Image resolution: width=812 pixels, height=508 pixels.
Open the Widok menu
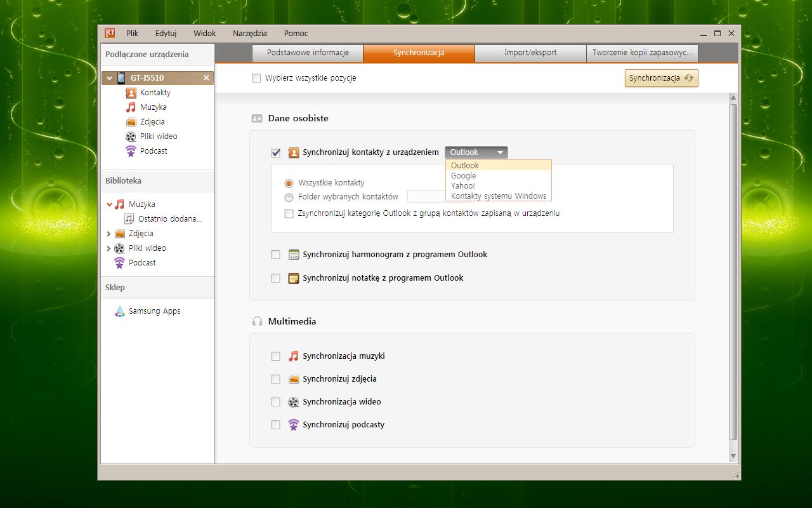coord(205,33)
